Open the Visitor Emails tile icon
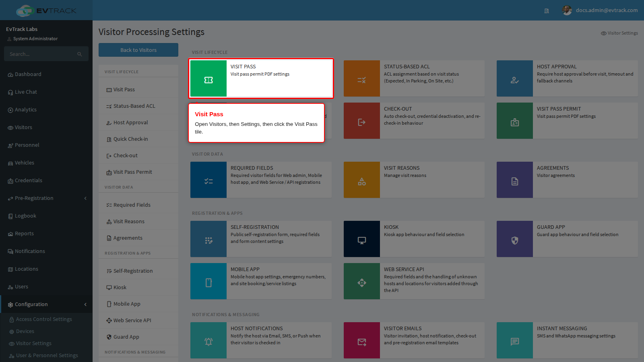 click(x=362, y=340)
